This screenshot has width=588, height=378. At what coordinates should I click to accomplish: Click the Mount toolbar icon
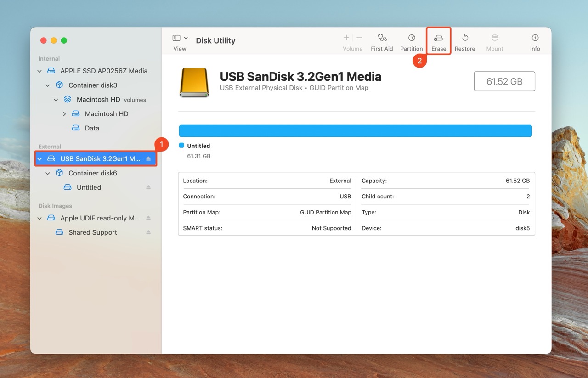495,38
